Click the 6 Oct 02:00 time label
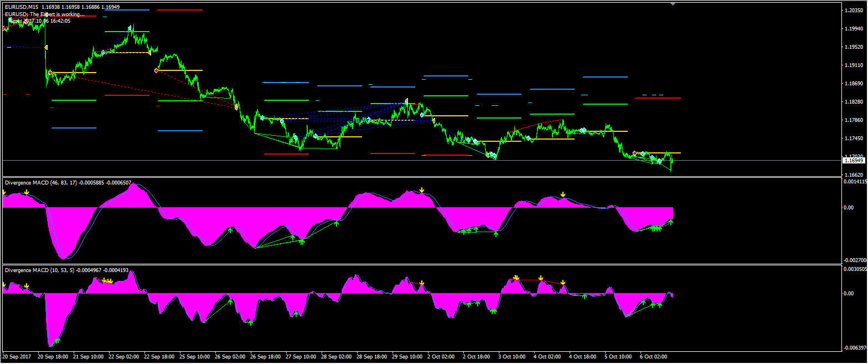This screenshot has height=364, width=868. tap(653, 357)
